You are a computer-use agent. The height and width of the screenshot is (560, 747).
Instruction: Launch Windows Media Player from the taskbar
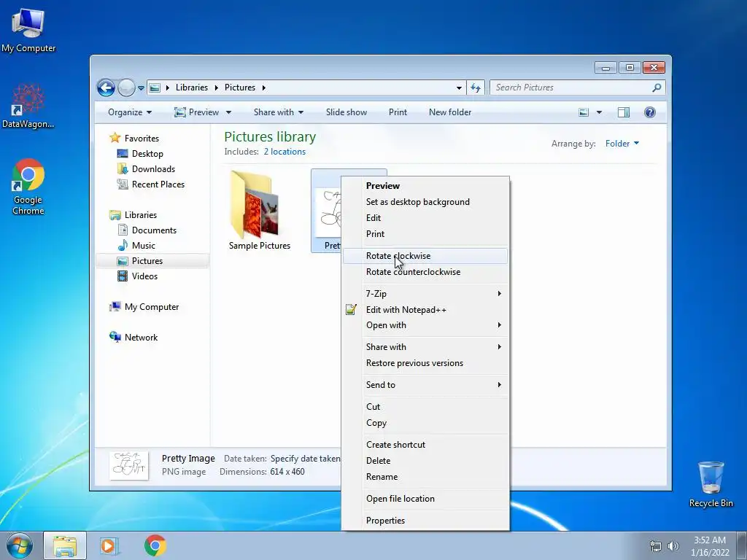(x=108, y=545)
